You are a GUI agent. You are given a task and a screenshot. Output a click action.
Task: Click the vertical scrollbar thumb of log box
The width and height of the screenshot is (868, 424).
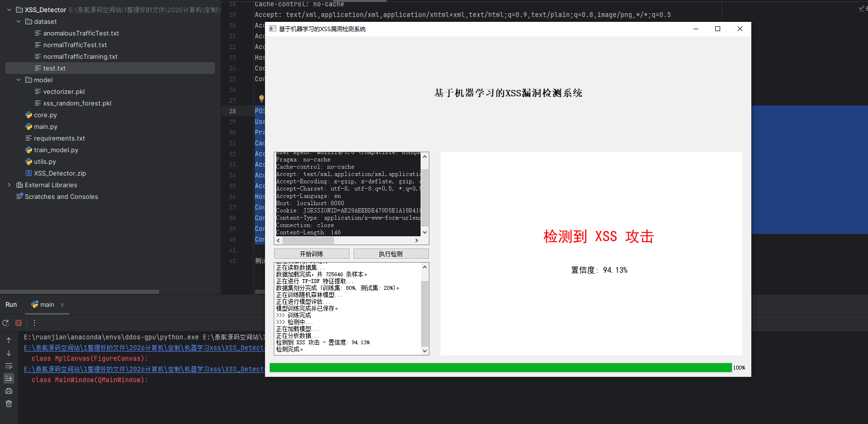click(x=425, y=314)
